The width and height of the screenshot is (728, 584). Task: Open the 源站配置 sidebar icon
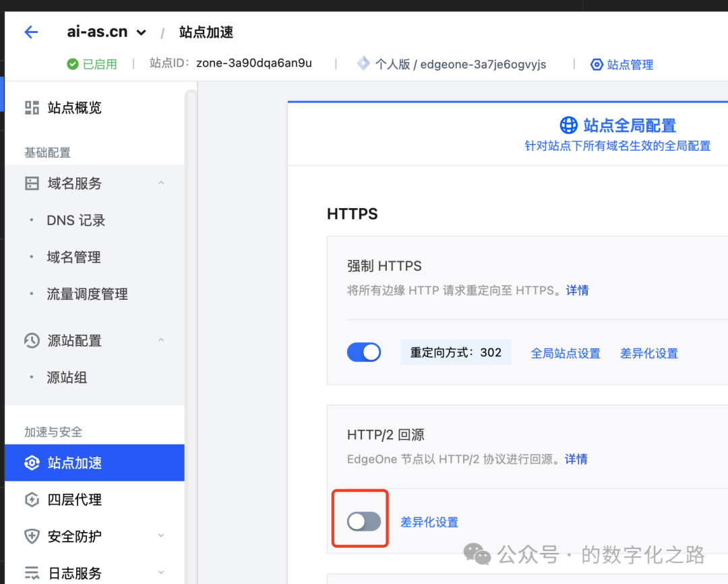pos(31,340)
